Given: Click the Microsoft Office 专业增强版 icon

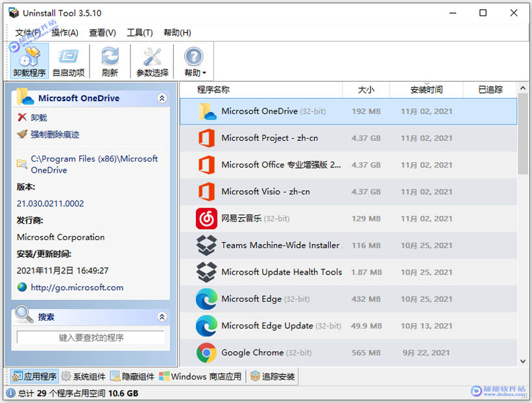Looking at the screenshot, I should click(x=206, y=165).
